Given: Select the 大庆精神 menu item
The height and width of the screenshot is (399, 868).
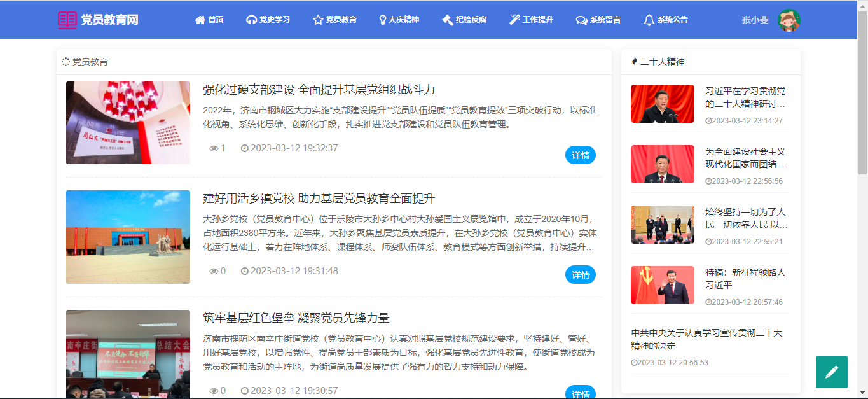Looking at the screenshot, I should point(399,20).
